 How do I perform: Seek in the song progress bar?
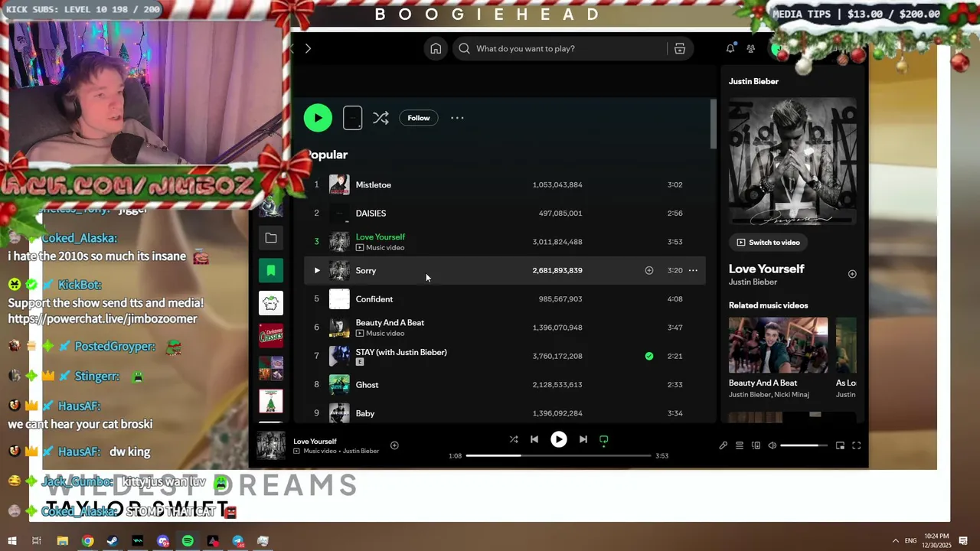point(557,455)
